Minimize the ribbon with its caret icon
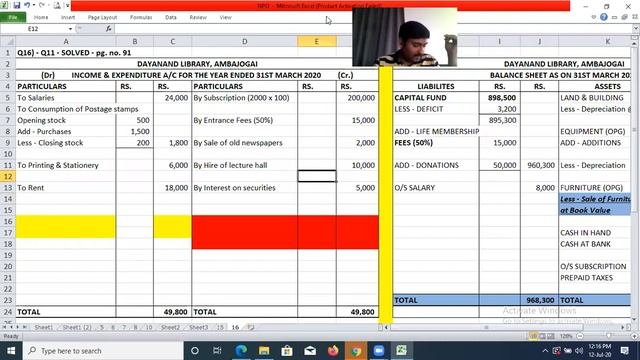The width and height of the screenshot is (640, 360). point(594,17)
